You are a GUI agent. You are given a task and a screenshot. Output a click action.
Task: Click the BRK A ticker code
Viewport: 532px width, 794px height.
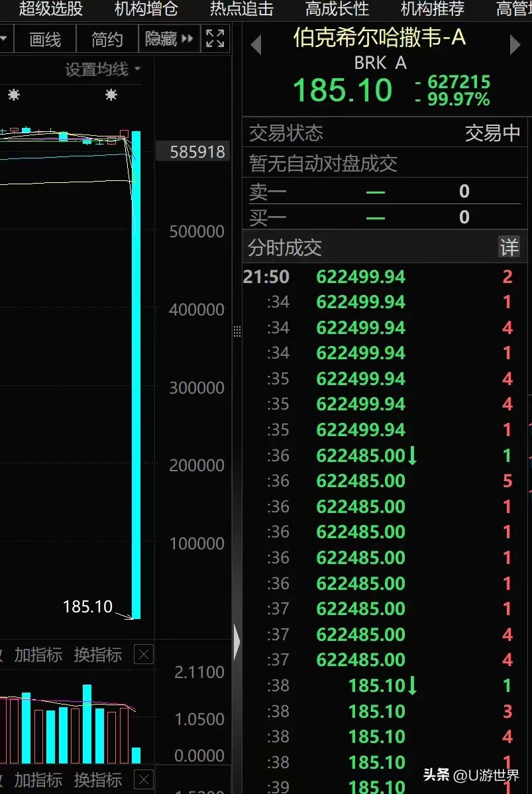(x=380, y=63)
